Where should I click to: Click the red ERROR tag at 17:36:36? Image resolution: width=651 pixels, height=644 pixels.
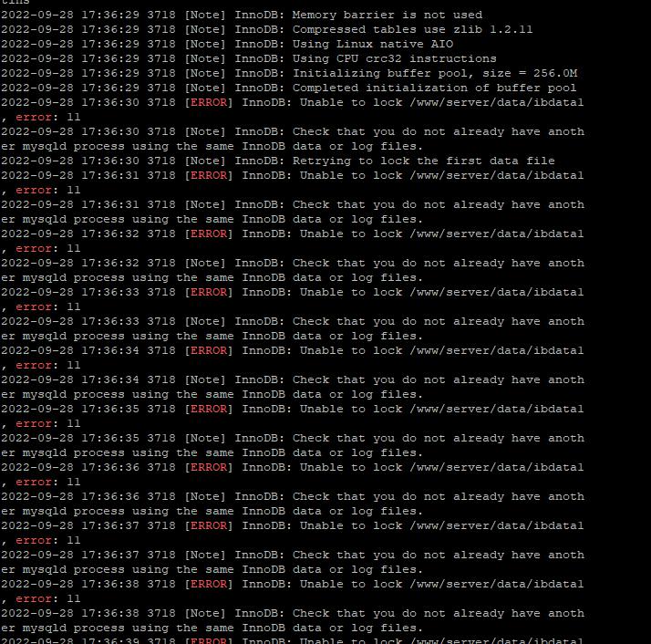coord(209,467)
